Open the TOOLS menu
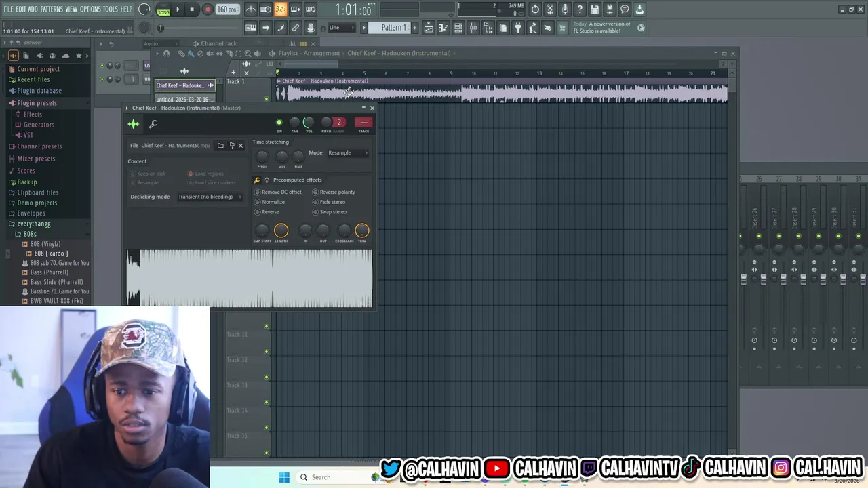The image size is (868, 488). (110, 9)
